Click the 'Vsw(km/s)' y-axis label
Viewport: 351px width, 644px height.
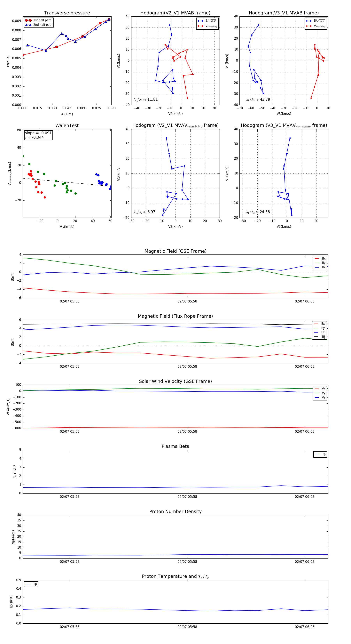click(x=8, y=407)
